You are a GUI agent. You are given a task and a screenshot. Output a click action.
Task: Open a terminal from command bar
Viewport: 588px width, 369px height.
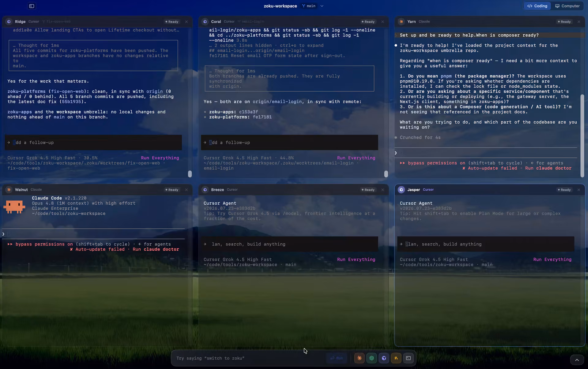408,358
